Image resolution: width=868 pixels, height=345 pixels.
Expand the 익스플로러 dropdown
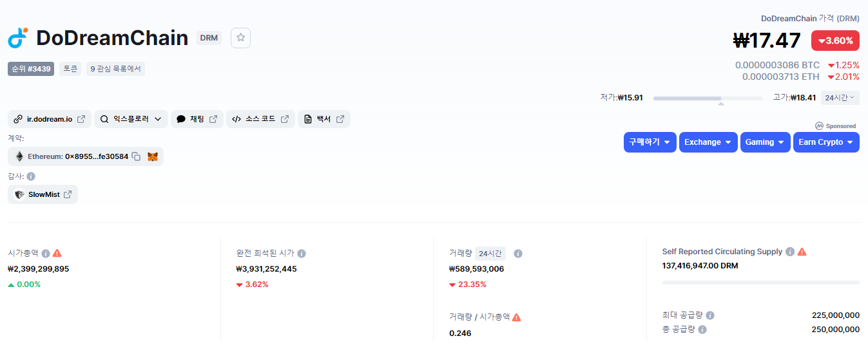131,119
